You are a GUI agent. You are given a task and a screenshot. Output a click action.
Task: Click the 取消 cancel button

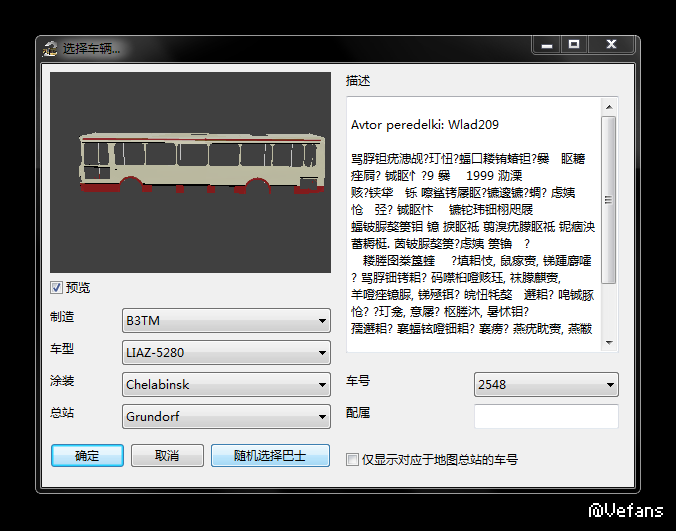pos(167,456)
